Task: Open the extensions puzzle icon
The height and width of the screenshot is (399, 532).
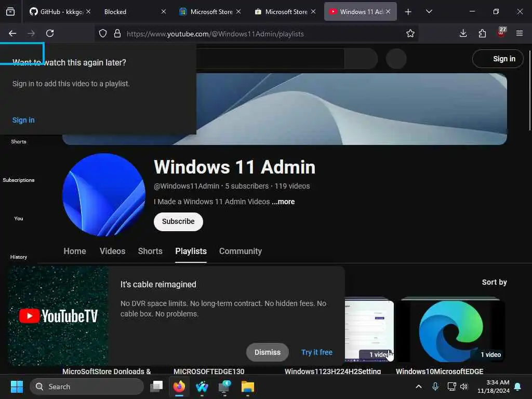Action: pyautogui.click(x=482, y=33)
